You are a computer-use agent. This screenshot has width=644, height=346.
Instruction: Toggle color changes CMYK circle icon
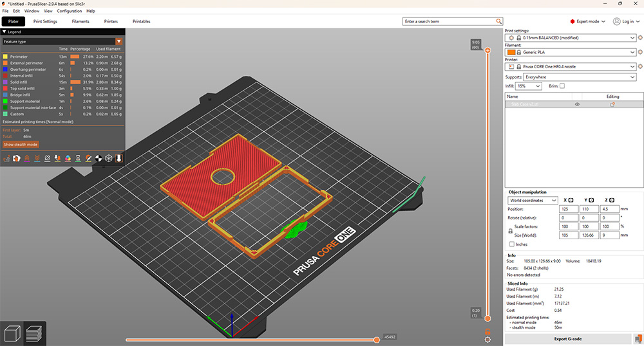click(68, 158)
